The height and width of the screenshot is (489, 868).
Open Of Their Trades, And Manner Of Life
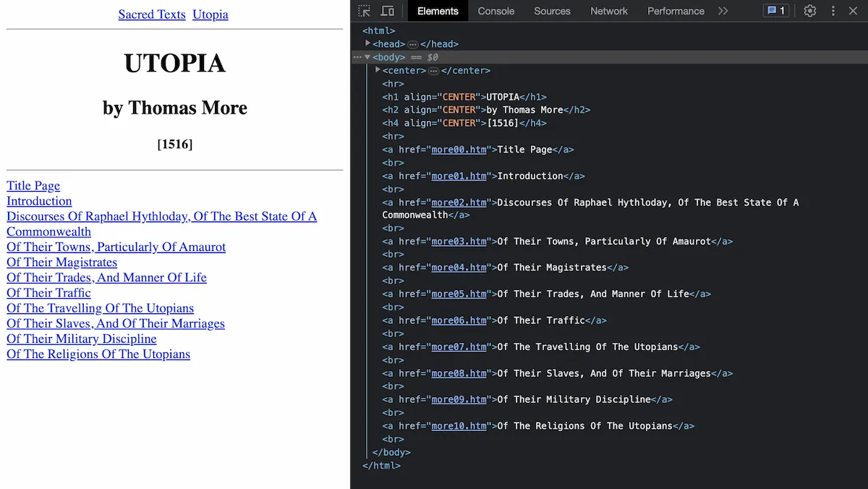[106, 277]
